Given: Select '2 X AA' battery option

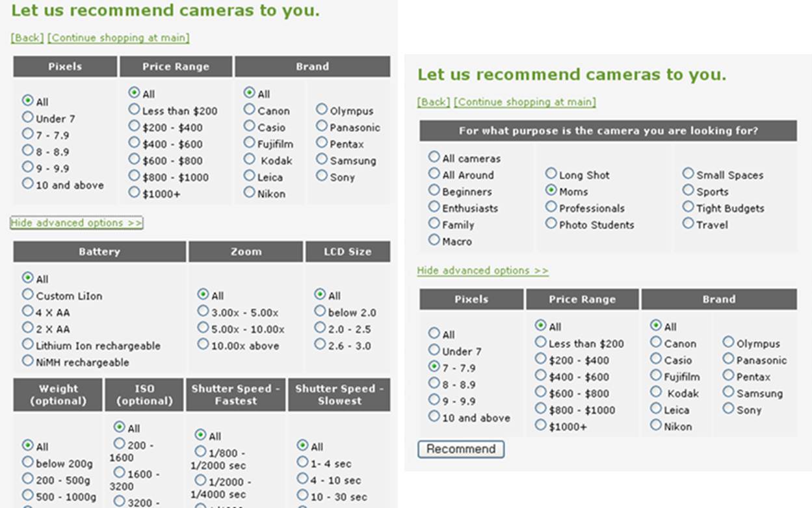Looking at the screenshot, I should tap(27, 327).
